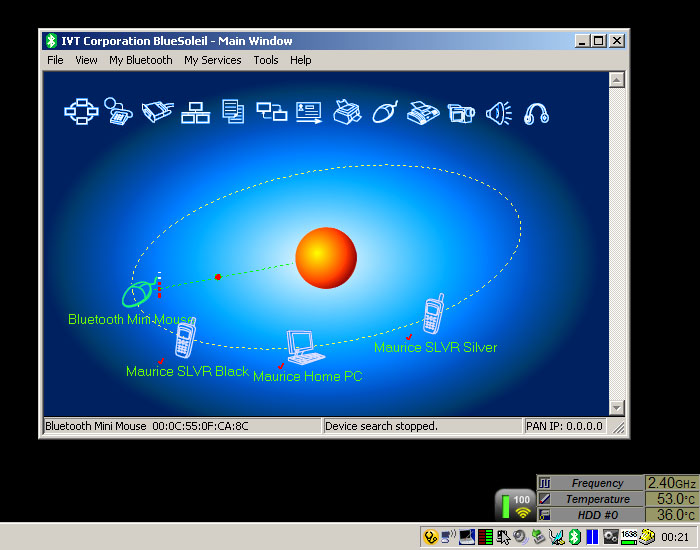Click the HDD #0 gadget row
700x550 pixels.
[x=618, y=515]
